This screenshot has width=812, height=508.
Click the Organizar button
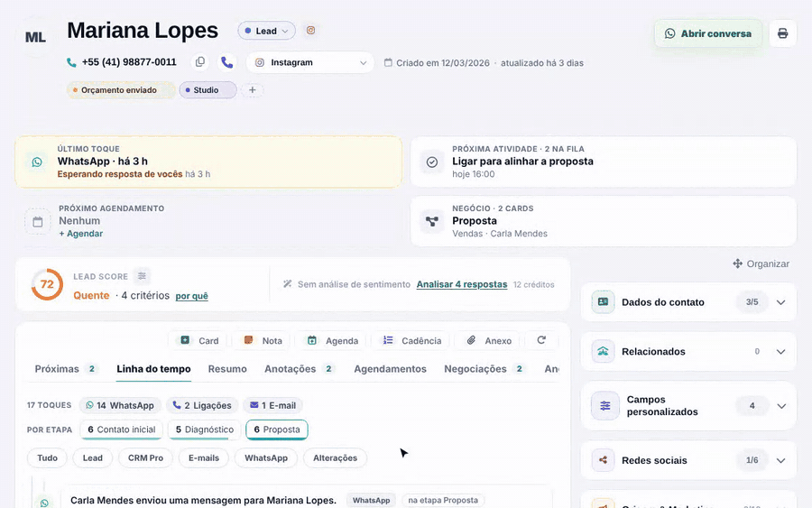(x=761, y=263)
